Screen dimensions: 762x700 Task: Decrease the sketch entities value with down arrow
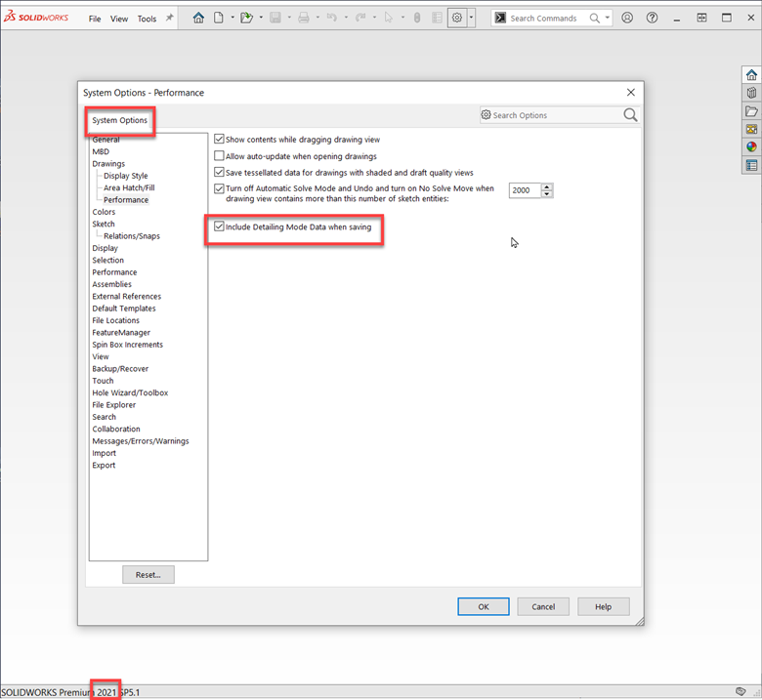click(x=547, y=194)
